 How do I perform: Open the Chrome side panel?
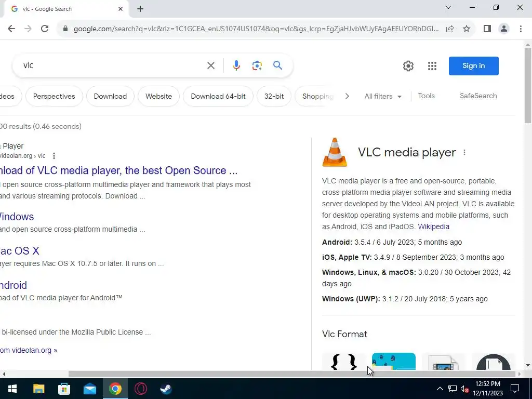(x=487, y=29)
